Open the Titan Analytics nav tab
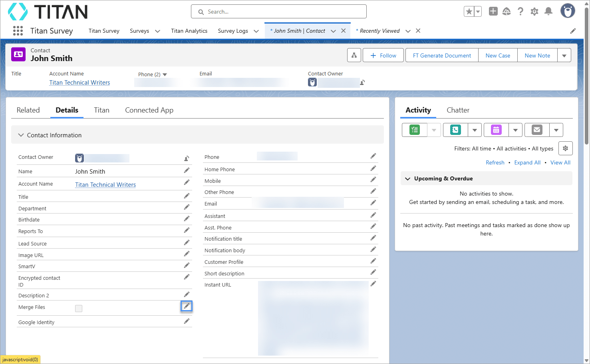Viewport: 590px width, 364px height. [x=189, y=31]
